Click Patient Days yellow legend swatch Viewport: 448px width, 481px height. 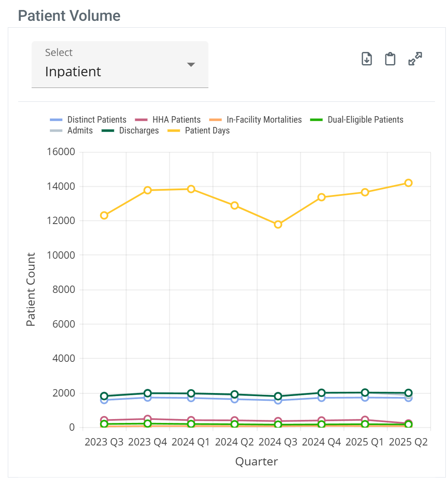174,130
